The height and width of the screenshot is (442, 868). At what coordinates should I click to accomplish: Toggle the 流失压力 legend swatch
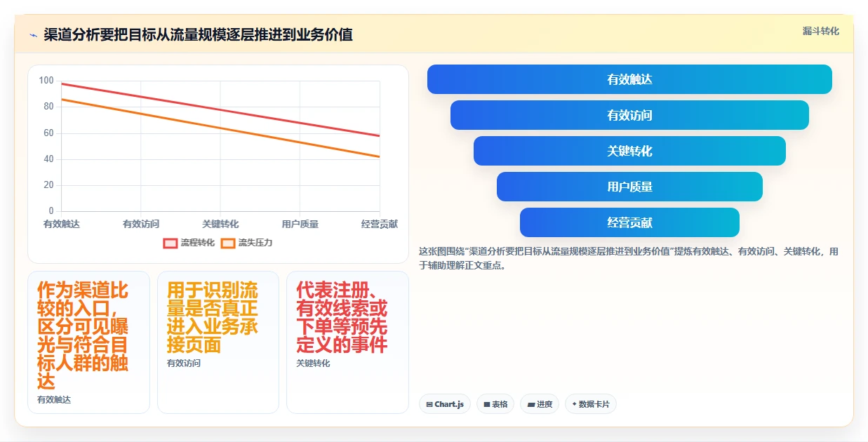click(227, 243)
